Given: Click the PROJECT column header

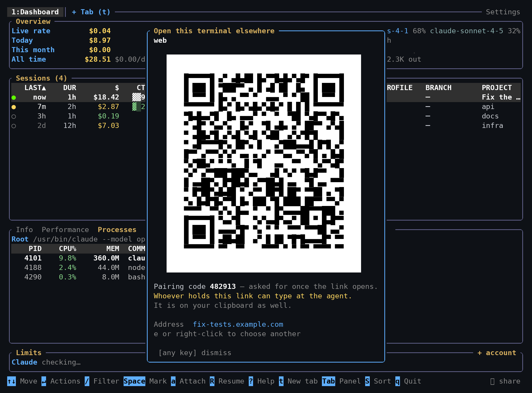Looking at the screenshot, I should point(497,88).
